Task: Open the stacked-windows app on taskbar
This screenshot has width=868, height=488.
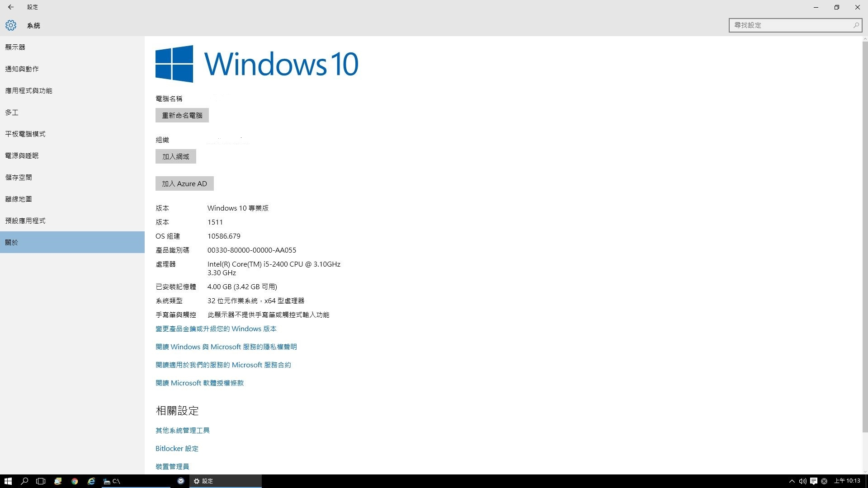Action: 58,481
